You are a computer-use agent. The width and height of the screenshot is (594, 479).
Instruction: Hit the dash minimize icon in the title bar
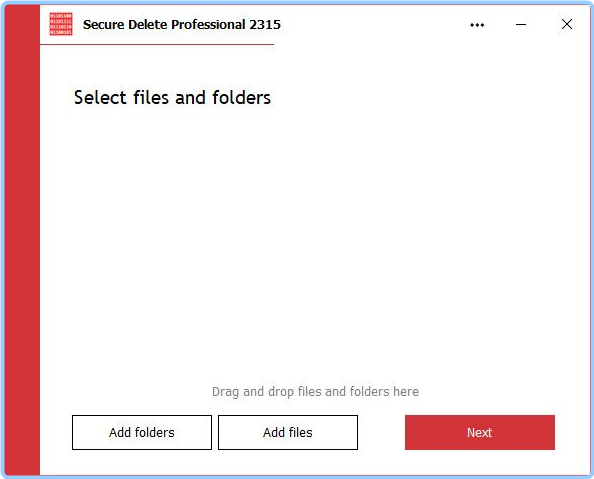[x=521, y=25]
